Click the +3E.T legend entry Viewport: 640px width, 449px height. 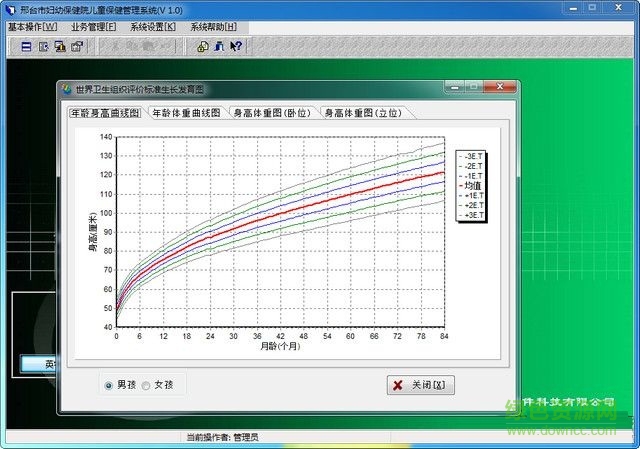coord(471,215)
